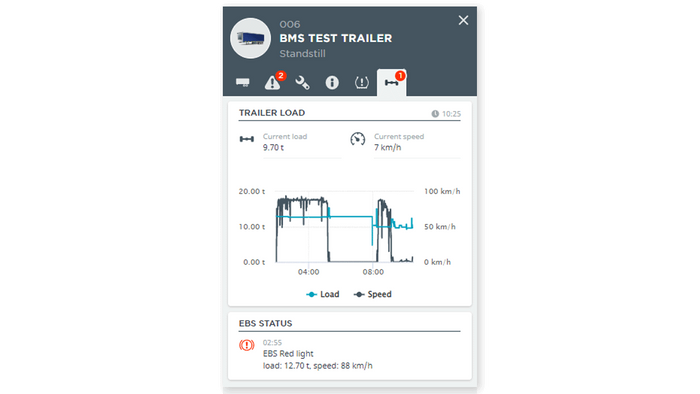Close the BMS TEST TRAILER panel
Image resolution: width=700 pixels, height=394 pixels.
tap(463, 20)
